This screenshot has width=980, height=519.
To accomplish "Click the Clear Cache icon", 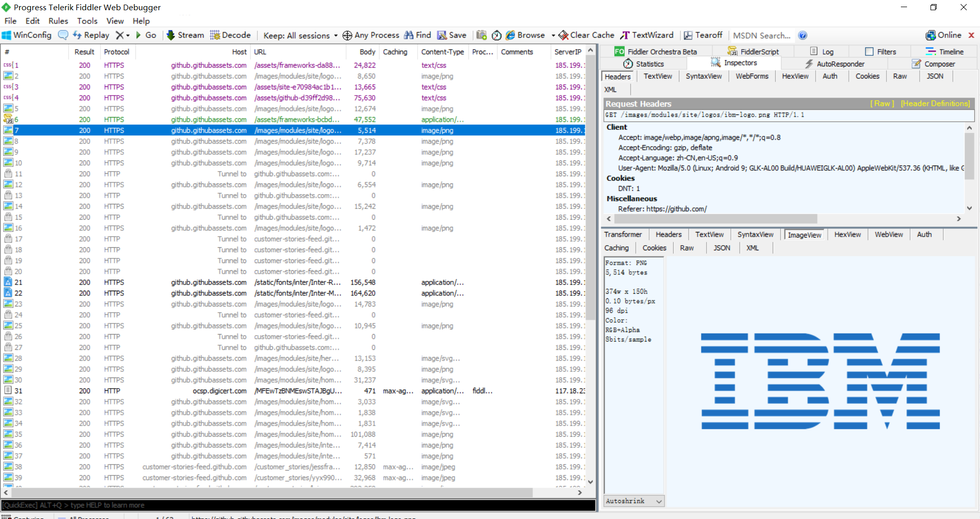I will pyautogui.click(x=563, y=35).
